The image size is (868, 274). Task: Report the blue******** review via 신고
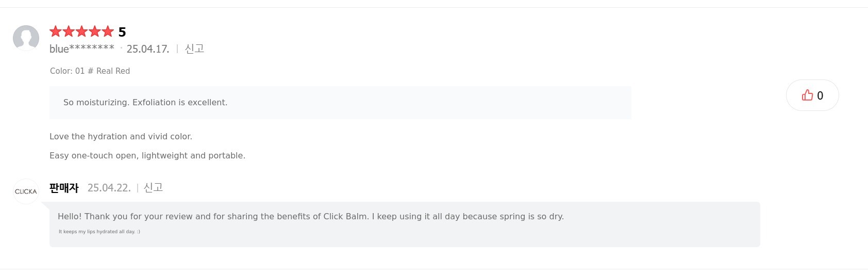194,49
